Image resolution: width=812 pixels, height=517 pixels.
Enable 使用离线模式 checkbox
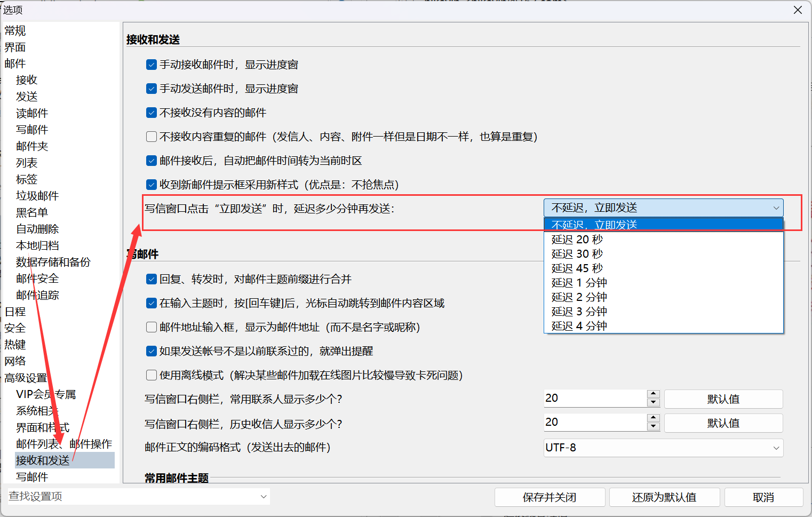[x=152, y=375]
